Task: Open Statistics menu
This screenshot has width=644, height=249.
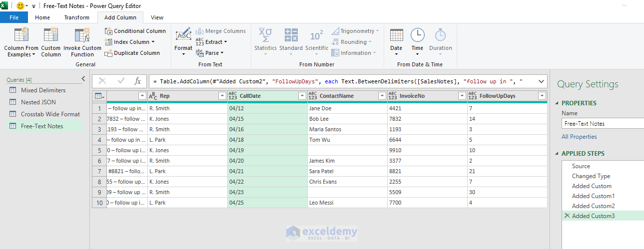Action: point(265,42)
